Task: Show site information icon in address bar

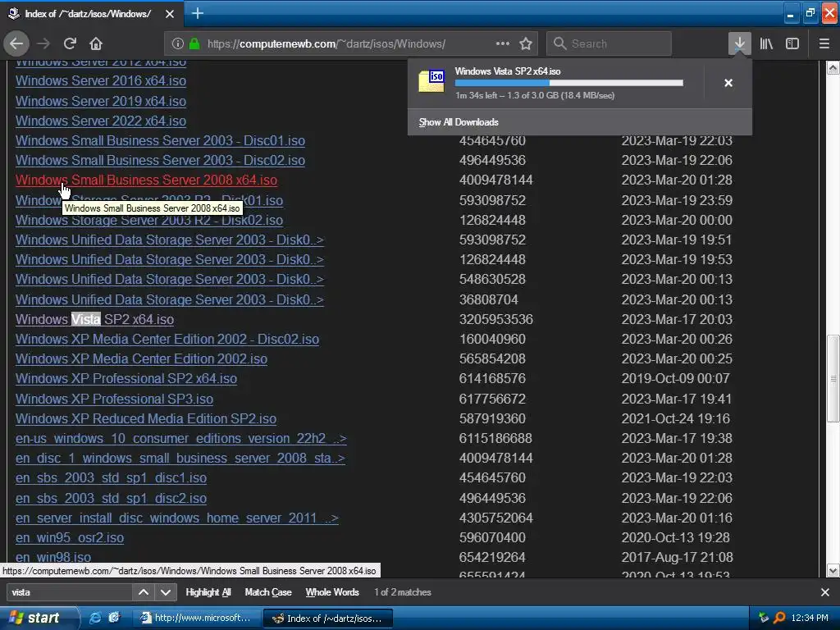Action: point(178,43)
